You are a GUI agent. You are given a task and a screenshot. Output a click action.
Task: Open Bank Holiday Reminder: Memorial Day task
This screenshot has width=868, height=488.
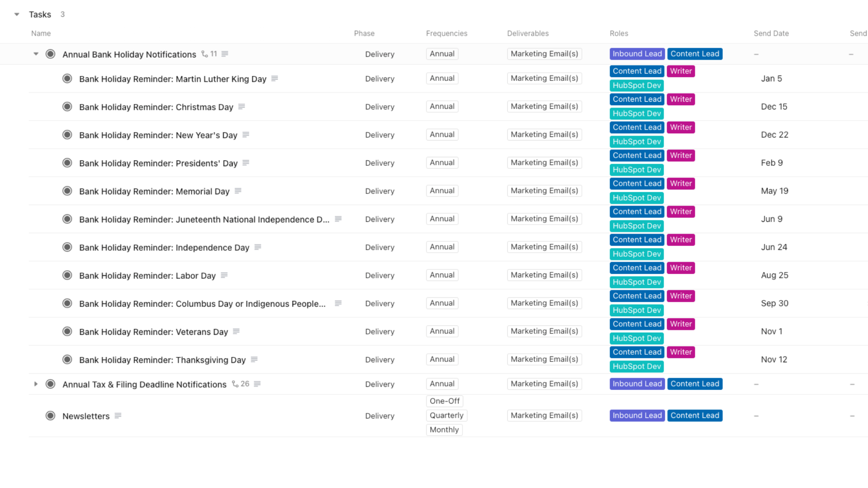pos(154,191)
